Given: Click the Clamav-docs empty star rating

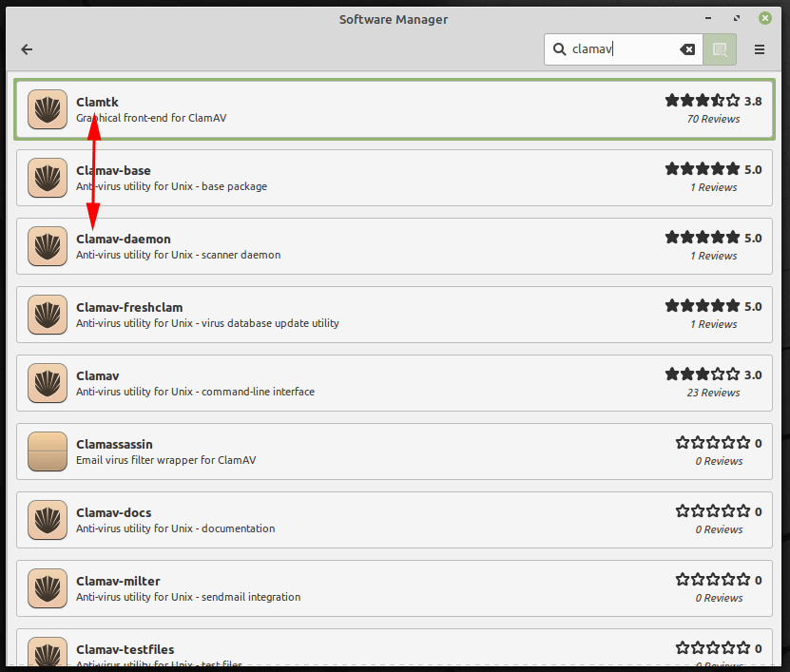Looking at the screenshot, I should click(x=713, y=511).
